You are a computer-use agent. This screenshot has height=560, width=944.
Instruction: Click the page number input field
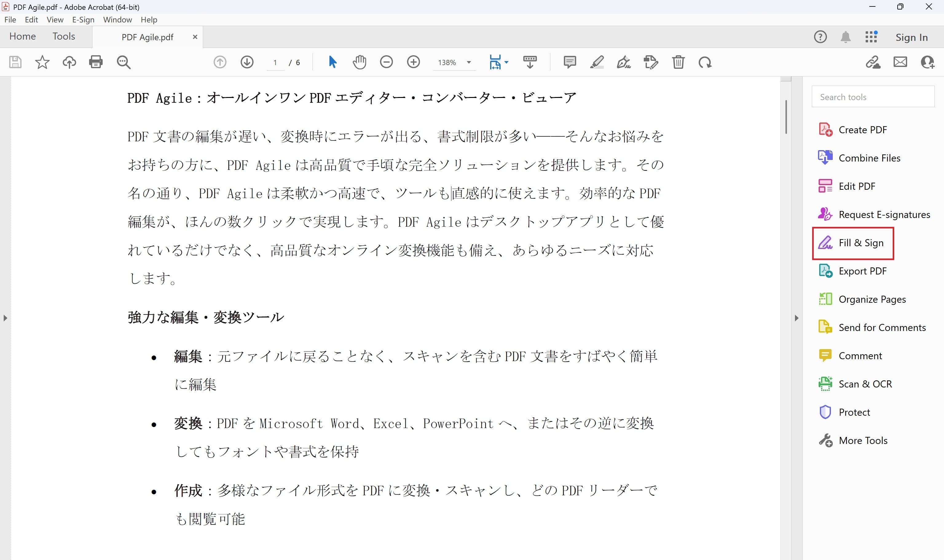pyautogui.click(x=275, y=62)
